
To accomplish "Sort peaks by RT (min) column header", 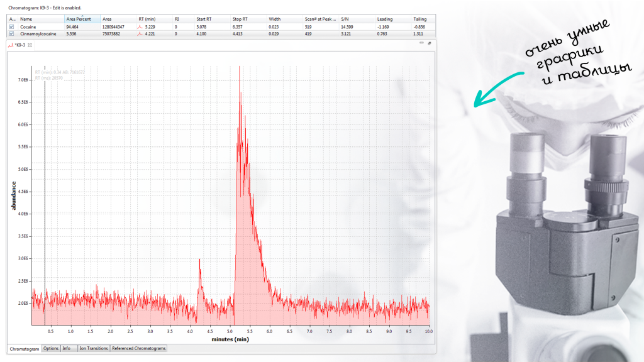I will pyautogui.click(x=147, y=19).
